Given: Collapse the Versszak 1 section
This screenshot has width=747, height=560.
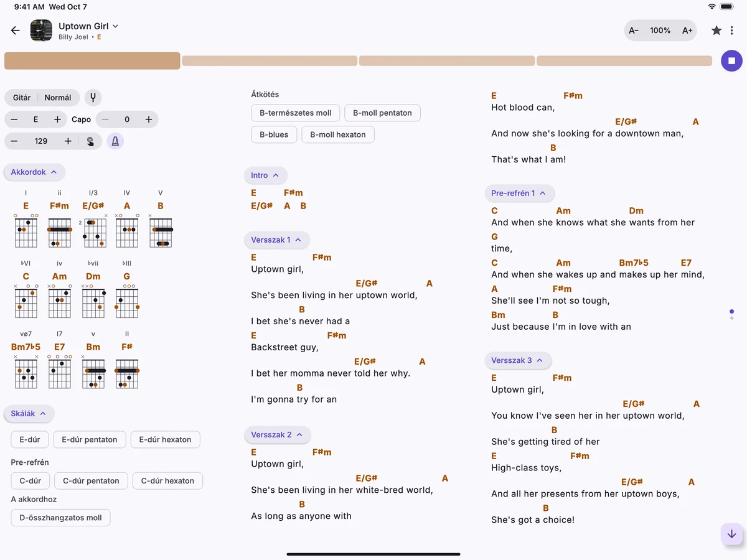Looking at the screenshot, I should [276, 240].
